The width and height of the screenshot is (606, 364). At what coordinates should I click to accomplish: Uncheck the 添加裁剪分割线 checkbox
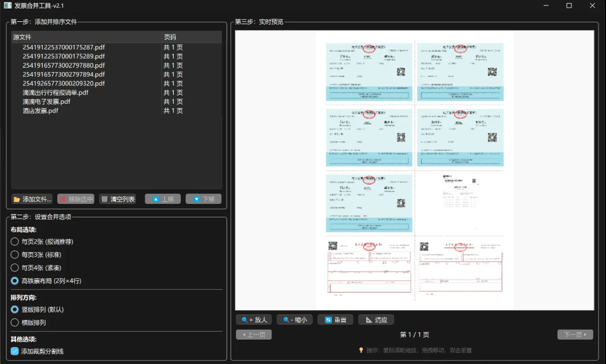coord(15,351)
